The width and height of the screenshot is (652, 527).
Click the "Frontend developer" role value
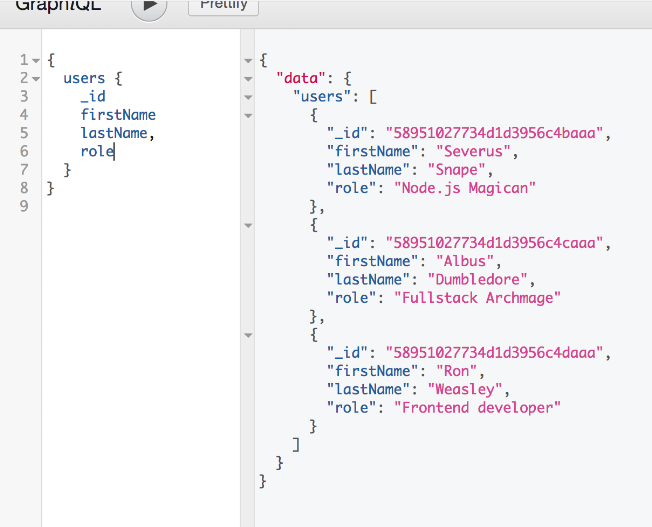[477, 408]
